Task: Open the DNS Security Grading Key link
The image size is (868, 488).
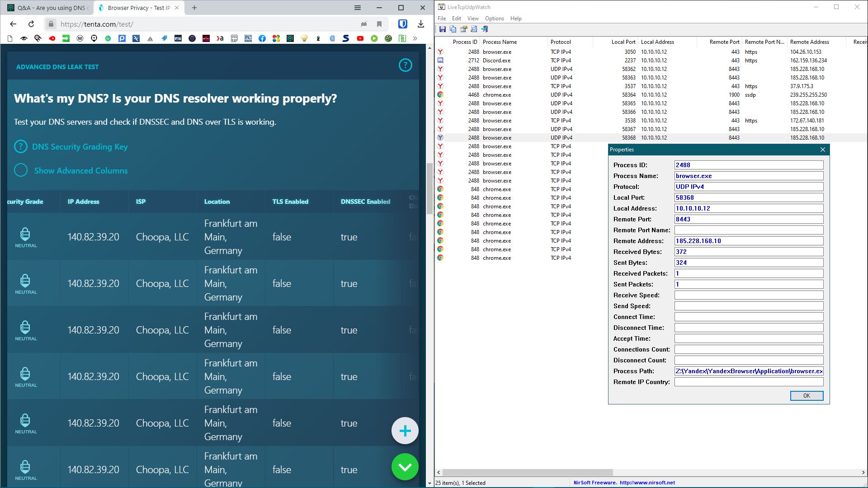Action: [x=80, y=147]
